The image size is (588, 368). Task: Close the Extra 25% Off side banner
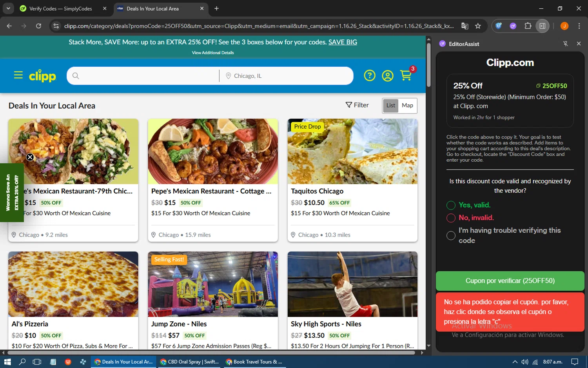[x=30, y=157]
